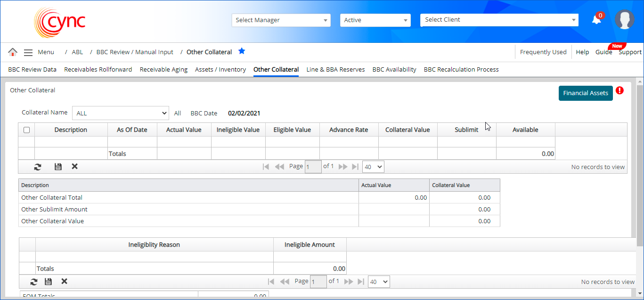Open the Active status dropdown
Image resolution: width=644 pixels, height=300 pixels.
(x=375, y=20)
